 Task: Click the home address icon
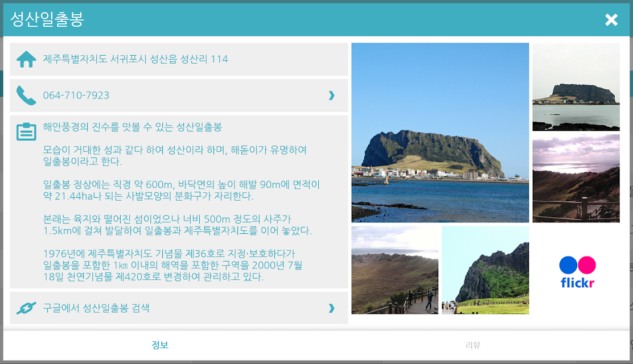point(26,59)
